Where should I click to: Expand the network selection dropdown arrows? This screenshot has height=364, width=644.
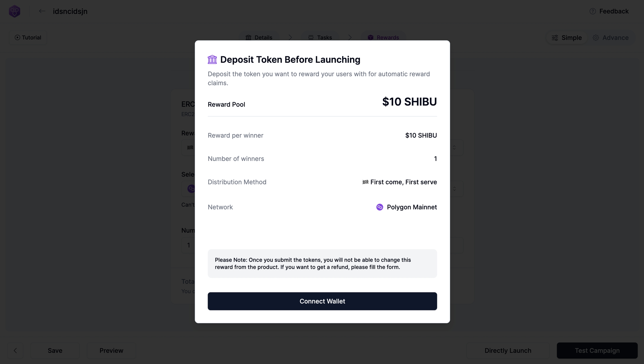click(454, 189)
